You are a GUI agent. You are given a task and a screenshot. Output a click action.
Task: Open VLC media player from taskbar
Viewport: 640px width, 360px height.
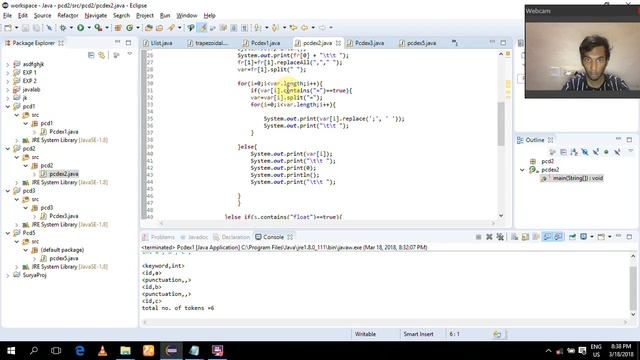[x=102, y=351]
